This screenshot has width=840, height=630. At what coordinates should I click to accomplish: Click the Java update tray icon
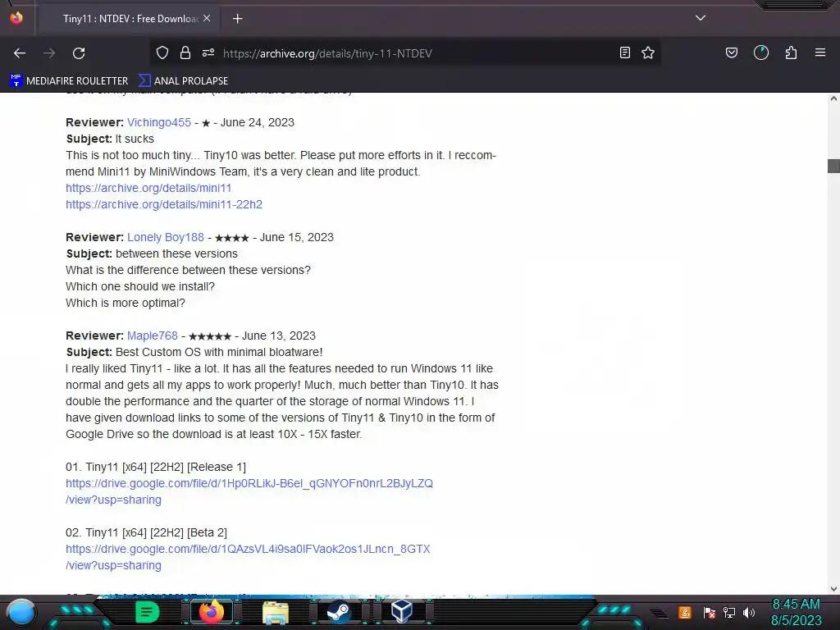[x=685, y=612]
